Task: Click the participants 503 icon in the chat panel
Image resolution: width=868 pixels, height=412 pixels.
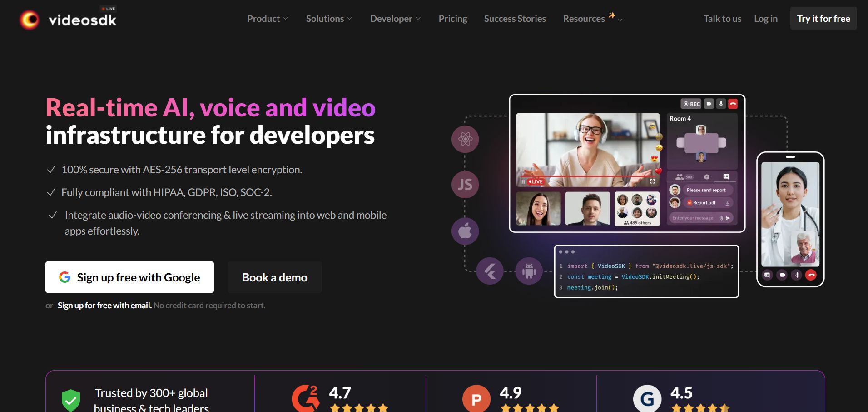Action: tap(684, 177)
